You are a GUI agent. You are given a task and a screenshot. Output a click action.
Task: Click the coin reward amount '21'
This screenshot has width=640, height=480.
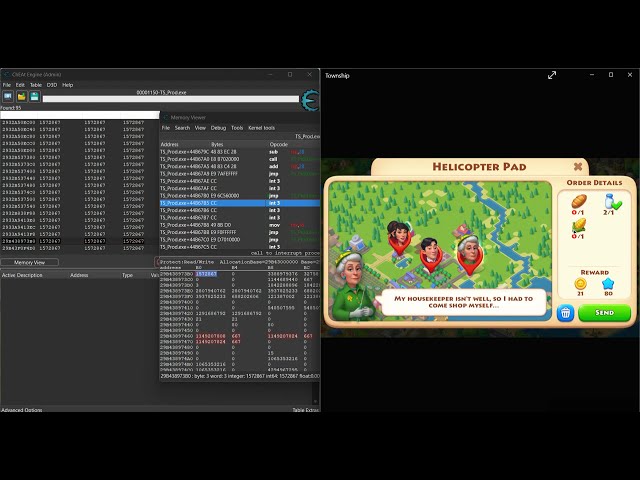point(580,293)
